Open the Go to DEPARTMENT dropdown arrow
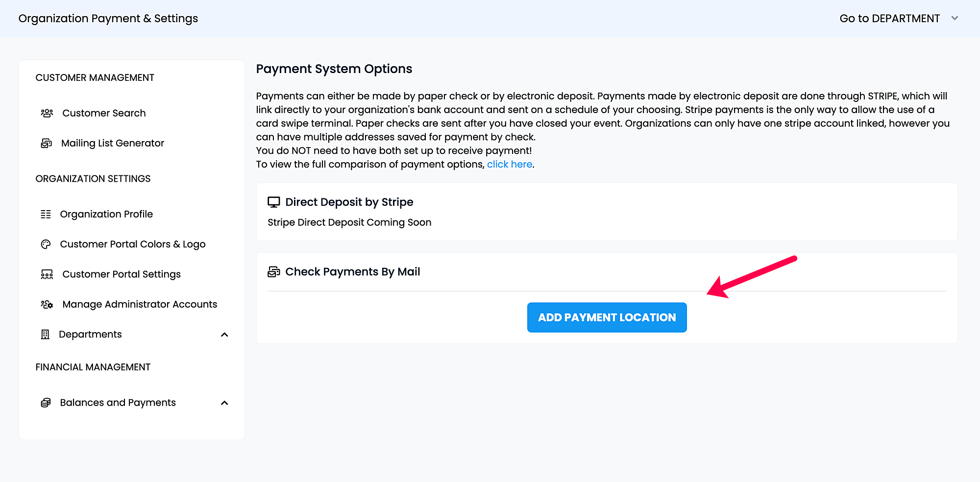980x482 pixels. click(x=955, y=18)
